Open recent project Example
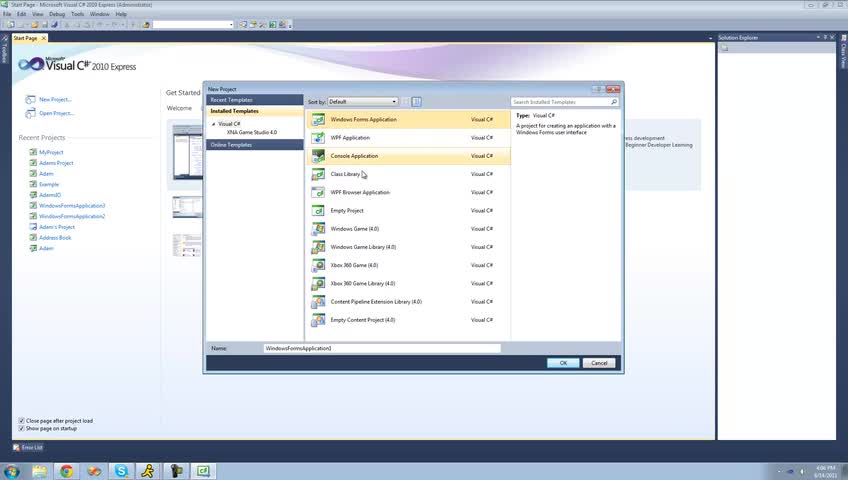This screenshot has width=848, height=480. coord(49,184)
